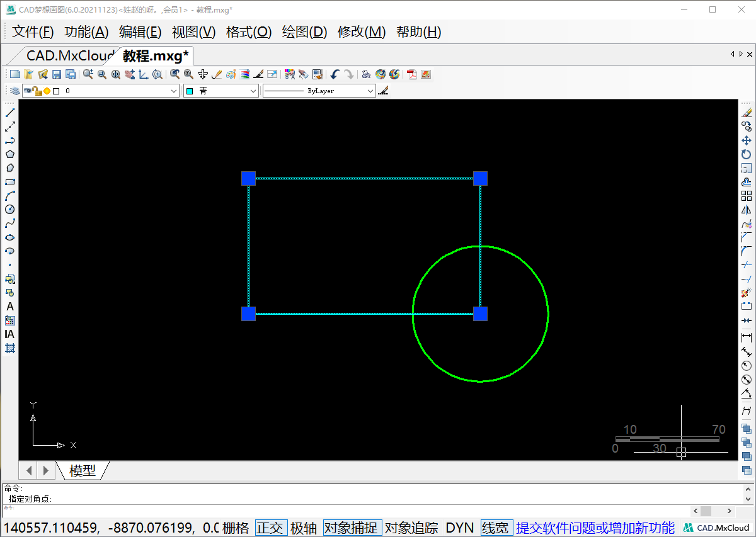The image size is (756, 537).
Task: Switch to 教程.mxg* document tab
Action: (x=156, y=55)
